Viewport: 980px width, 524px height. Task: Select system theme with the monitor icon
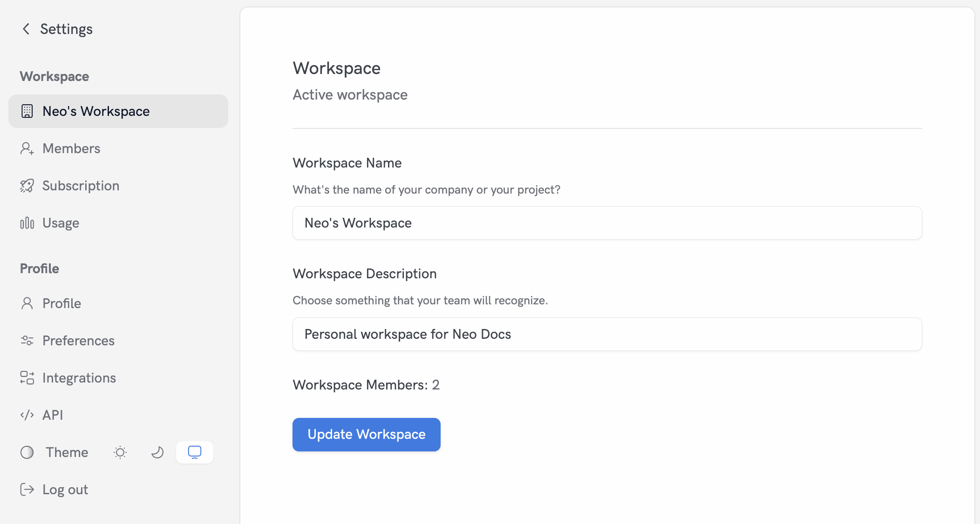(194, 452)
